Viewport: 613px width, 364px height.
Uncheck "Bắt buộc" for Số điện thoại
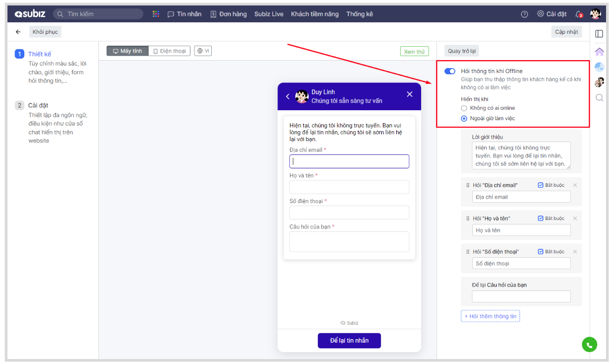pos(540,252)
